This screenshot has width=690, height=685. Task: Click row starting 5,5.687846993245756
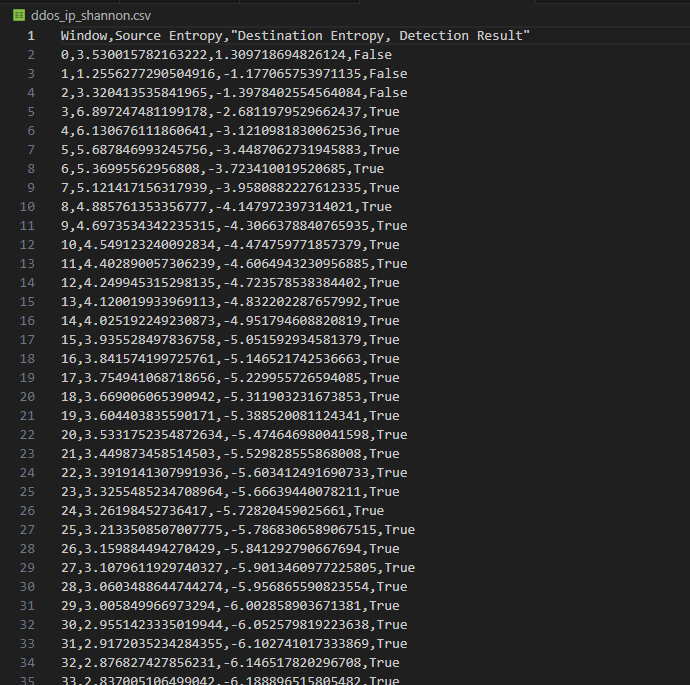(x=230, y=150)
